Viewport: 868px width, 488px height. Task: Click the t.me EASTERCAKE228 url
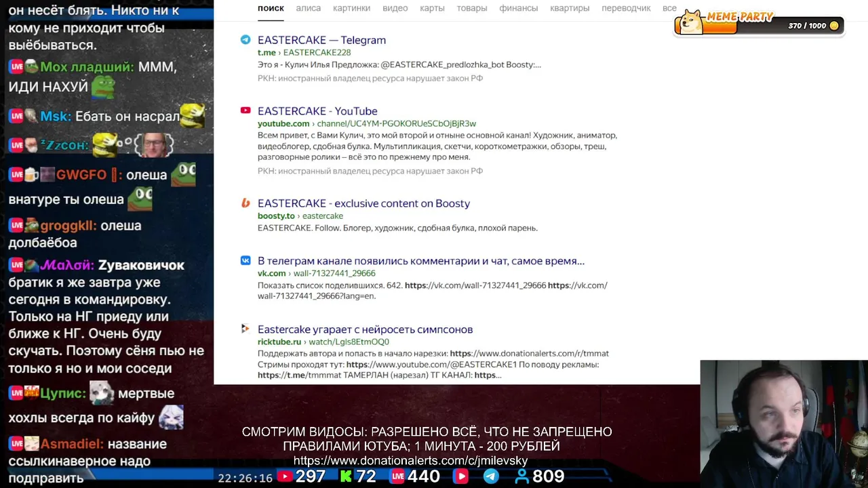[304, 52]
